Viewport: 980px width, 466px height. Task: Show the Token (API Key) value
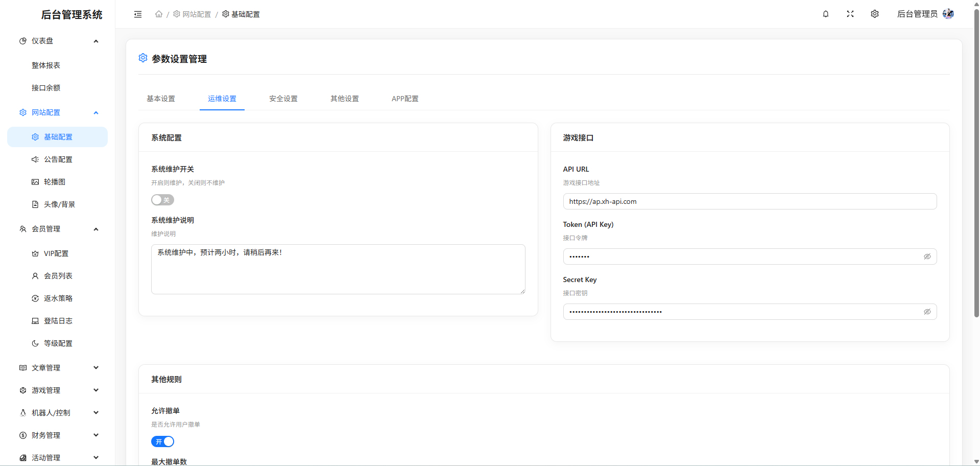tap(927, 257)
